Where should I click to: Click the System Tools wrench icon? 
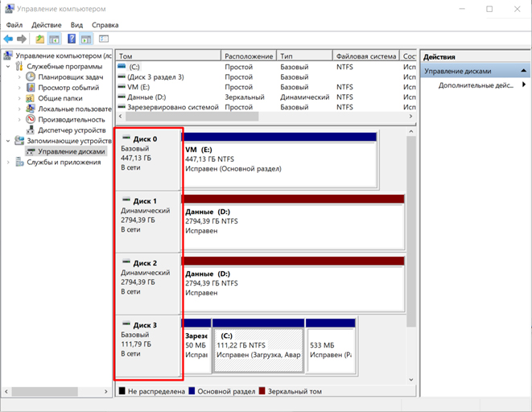[19, 66]
